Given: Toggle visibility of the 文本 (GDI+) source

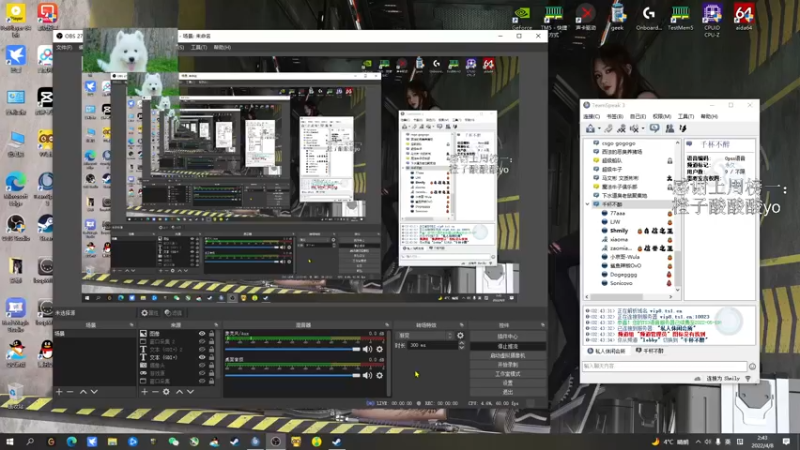Looking at the screenshot, I should coord(202,357).
